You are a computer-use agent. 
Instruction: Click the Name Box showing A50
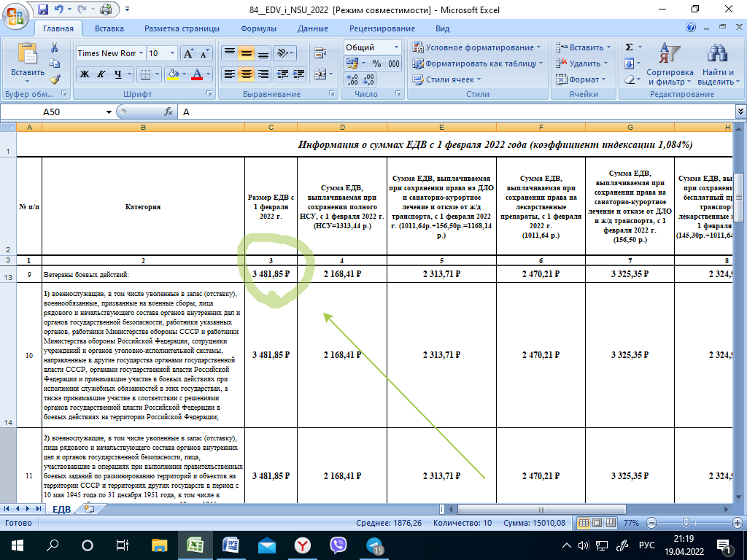pyautogui.click(x=73, y=112)
